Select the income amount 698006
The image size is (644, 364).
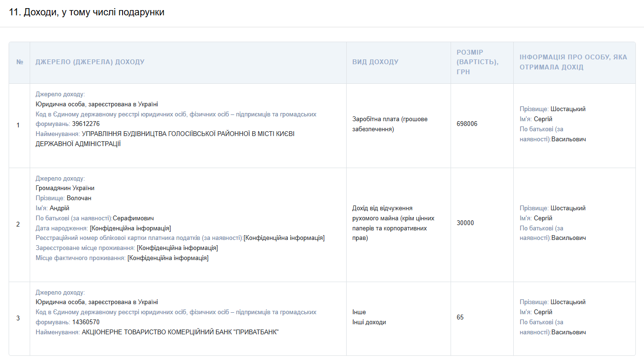467,124
